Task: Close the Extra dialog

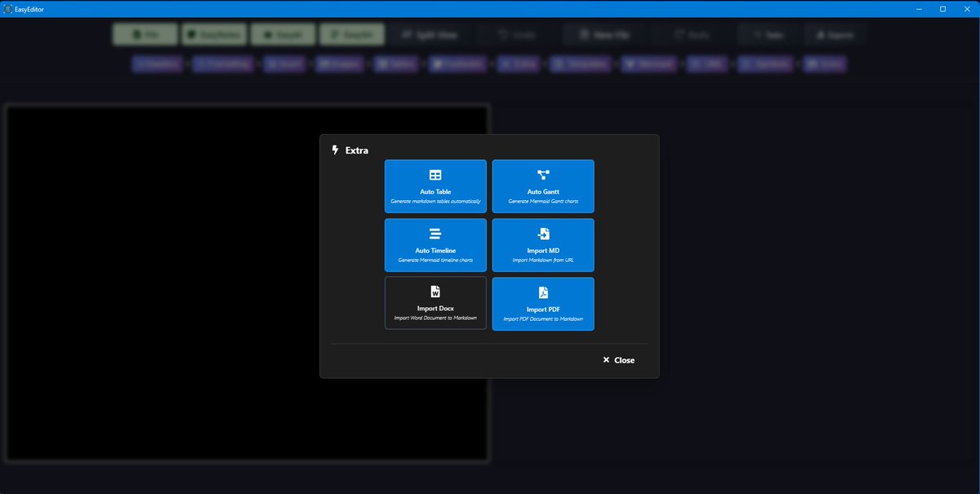Action: 618,360
